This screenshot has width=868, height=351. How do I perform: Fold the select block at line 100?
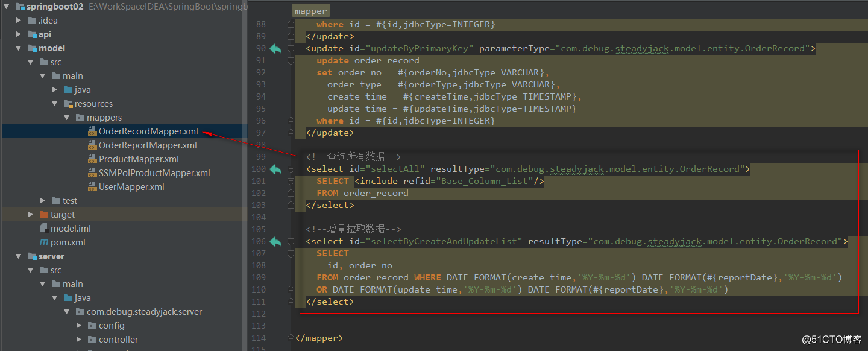click(x=291, y=169)
